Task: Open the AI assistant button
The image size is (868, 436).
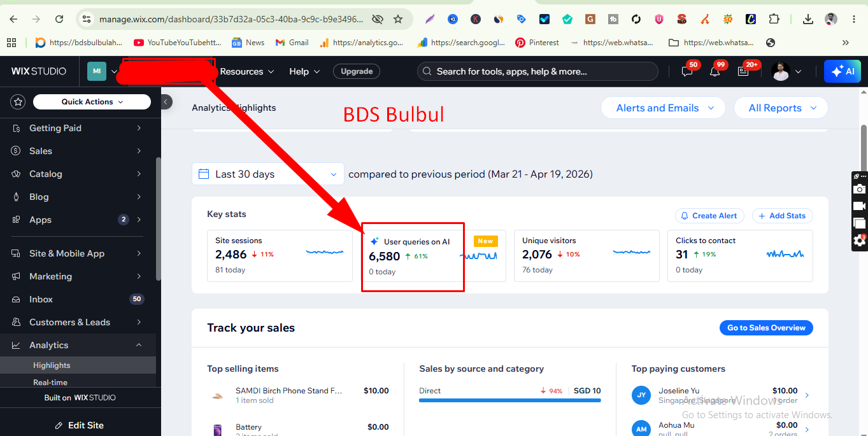Action: (x=842, y=71)
